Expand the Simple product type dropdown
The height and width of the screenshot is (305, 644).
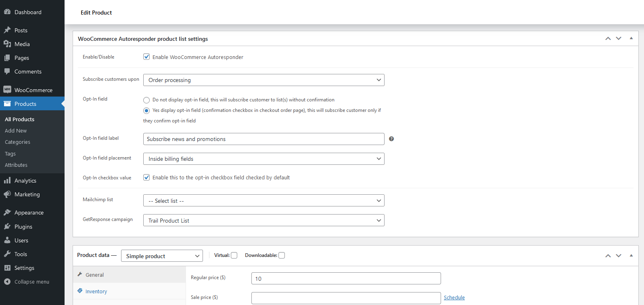[162, 256]
